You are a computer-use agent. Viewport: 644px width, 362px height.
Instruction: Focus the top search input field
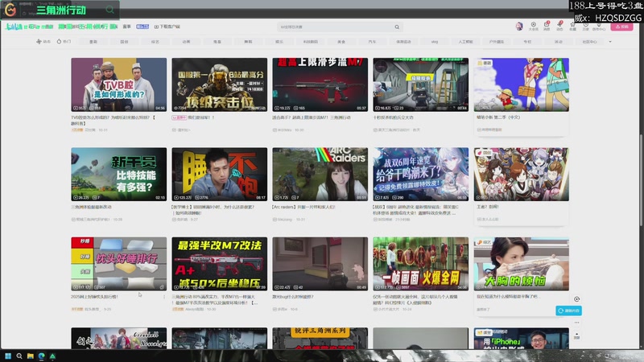(336, 27)
